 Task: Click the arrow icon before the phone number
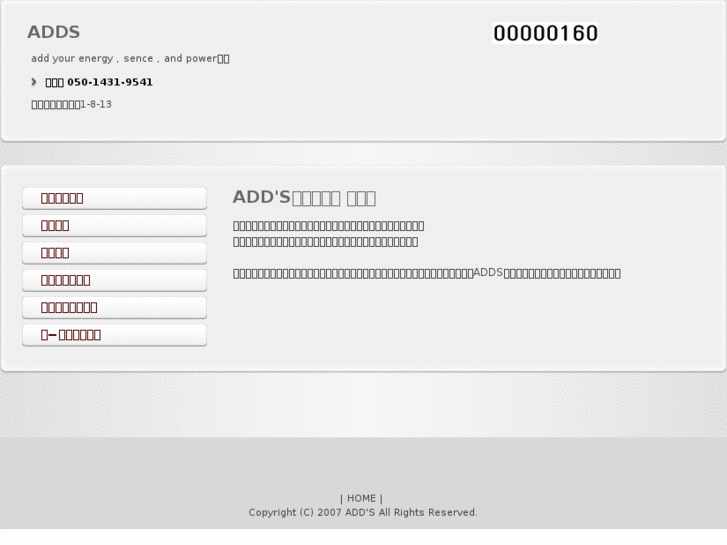[x=34, y=82]
